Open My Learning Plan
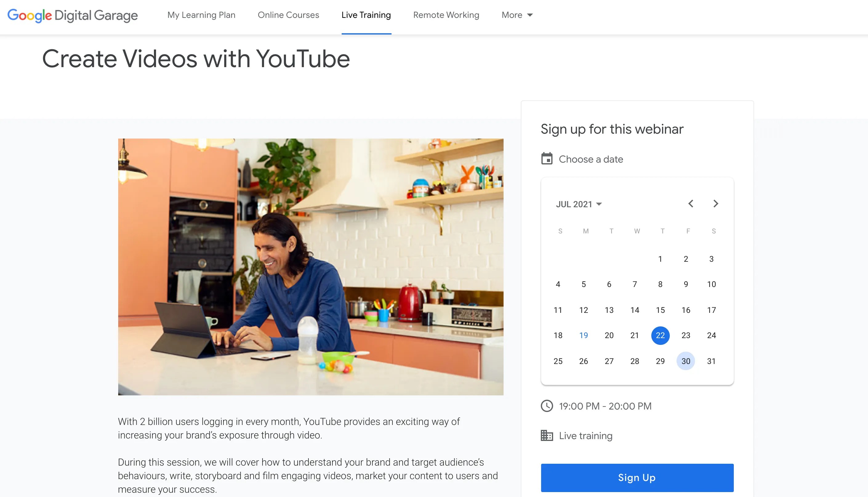Image resolution: width=868 pixels, height=497 pixels. (201, 15)
